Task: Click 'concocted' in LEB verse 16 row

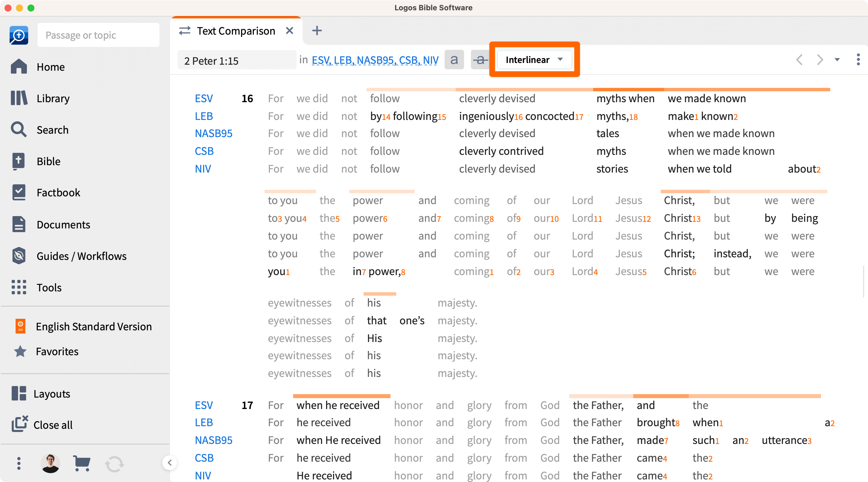Action: click(550, 116)
